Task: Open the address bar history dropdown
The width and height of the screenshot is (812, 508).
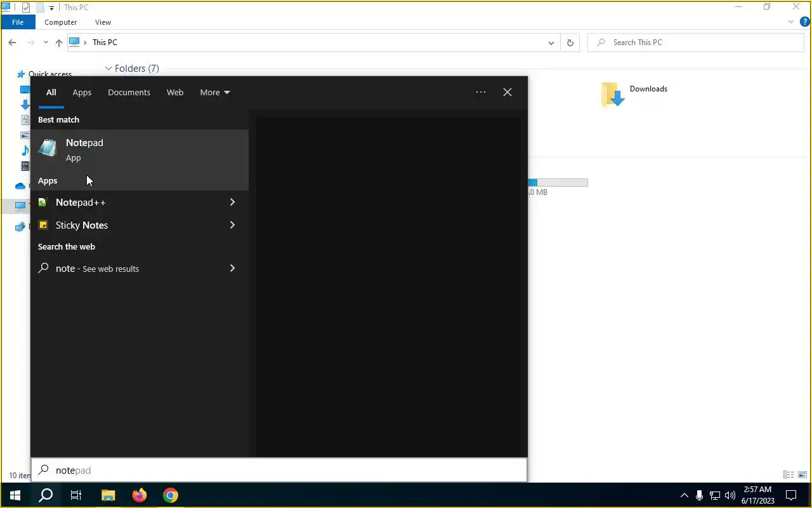Action: 551,43
